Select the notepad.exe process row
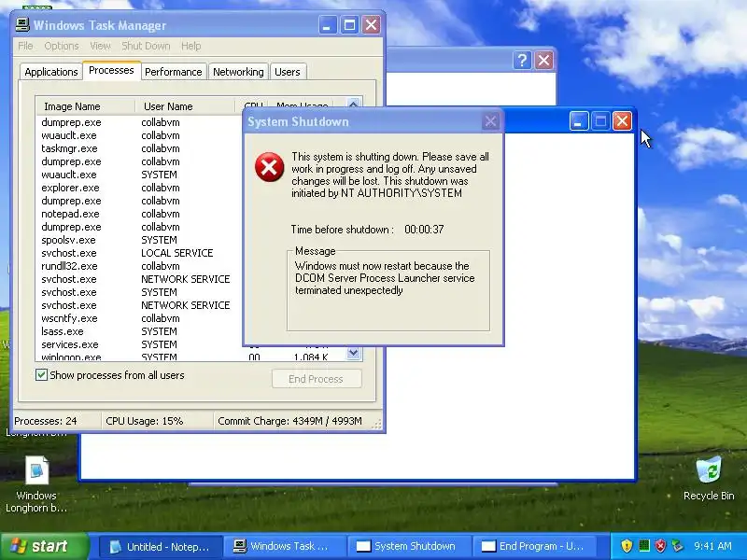This screenshot has height=560, width=747. coord(141,214)
